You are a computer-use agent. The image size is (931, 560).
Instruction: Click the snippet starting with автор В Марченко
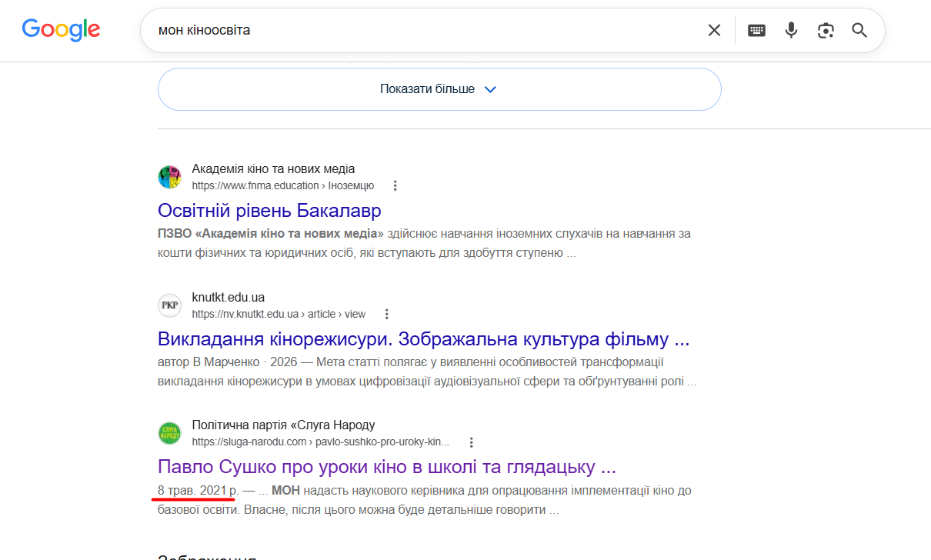point(427,372)
